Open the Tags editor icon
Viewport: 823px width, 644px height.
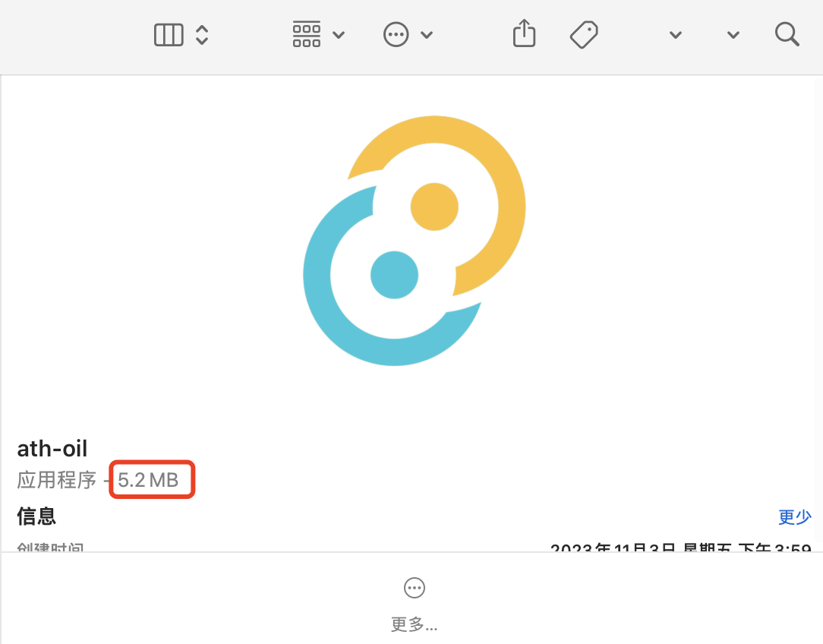click(x=584, y=35)
